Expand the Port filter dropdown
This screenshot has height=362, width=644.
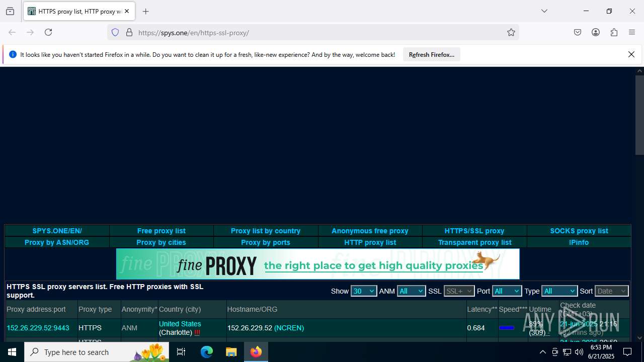pos(507,291)
